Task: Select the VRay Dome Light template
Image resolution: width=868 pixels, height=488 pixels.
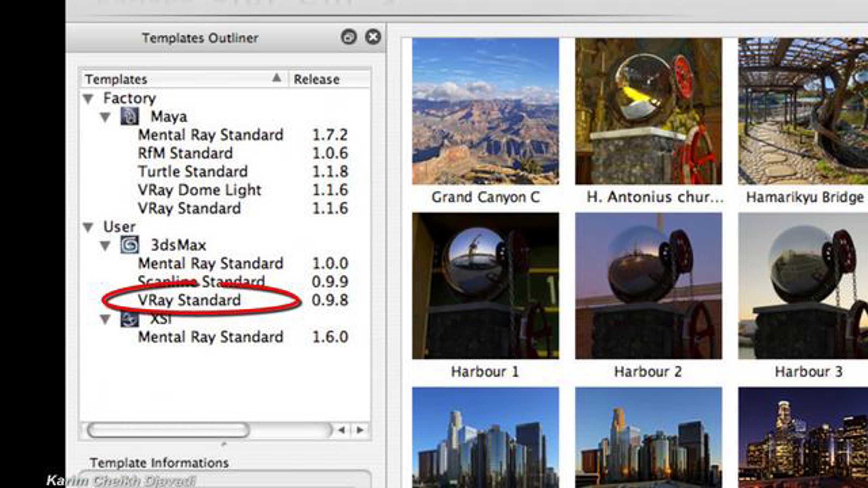Action: [199, 190]
